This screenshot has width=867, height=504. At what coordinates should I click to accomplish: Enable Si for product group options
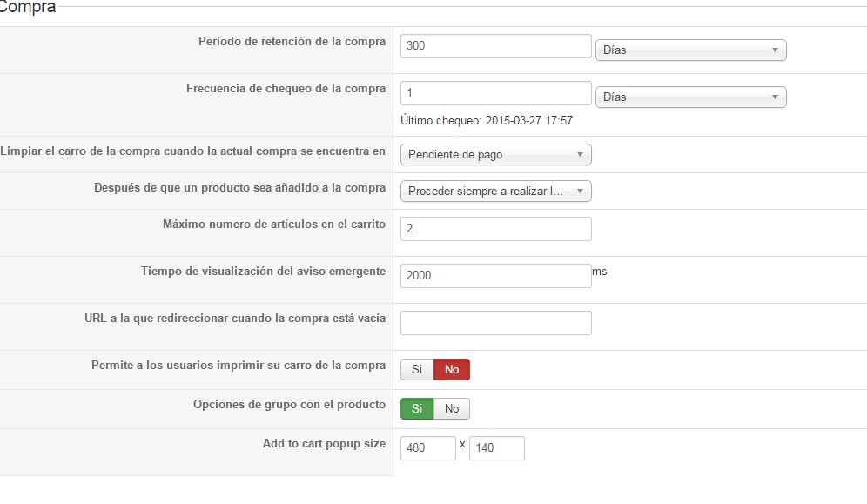coord(417,409)
